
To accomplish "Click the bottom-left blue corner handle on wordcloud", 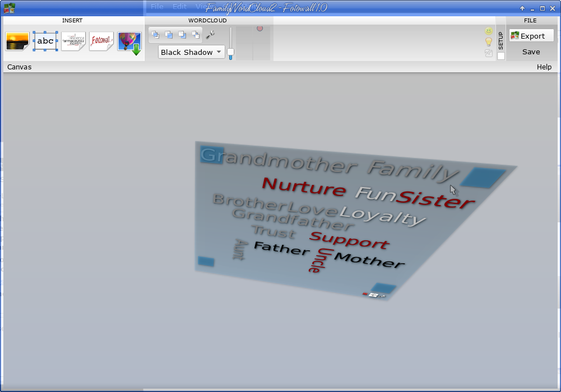I will (x=206, y=262).
